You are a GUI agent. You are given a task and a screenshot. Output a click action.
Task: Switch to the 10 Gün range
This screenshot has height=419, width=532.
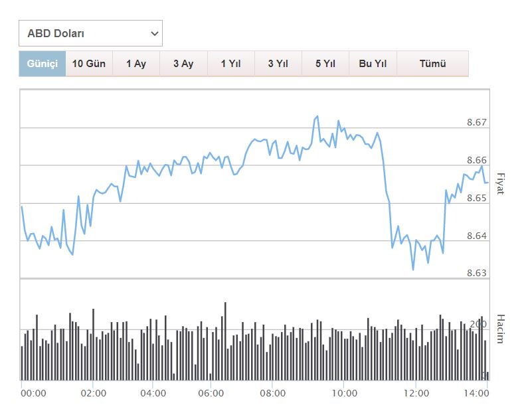89,64
